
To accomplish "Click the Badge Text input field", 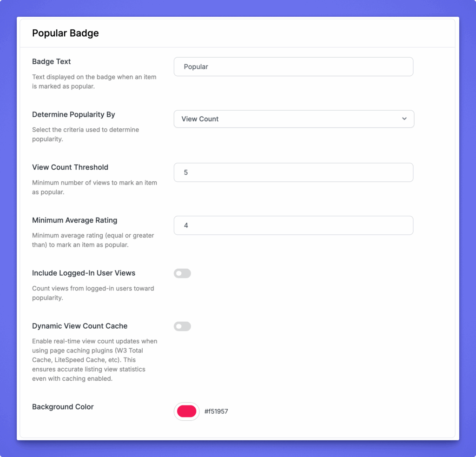I will pos(293,66).
